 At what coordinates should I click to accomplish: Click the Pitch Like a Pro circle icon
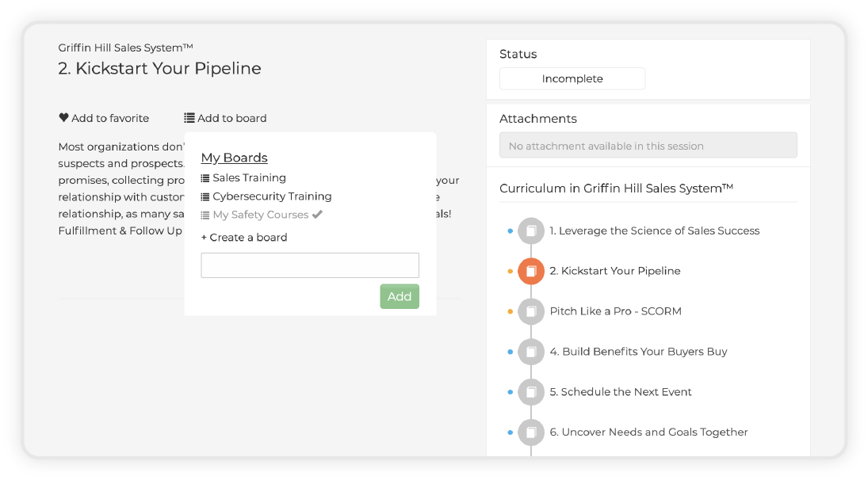pyautogui.click(x=531, y=311)
